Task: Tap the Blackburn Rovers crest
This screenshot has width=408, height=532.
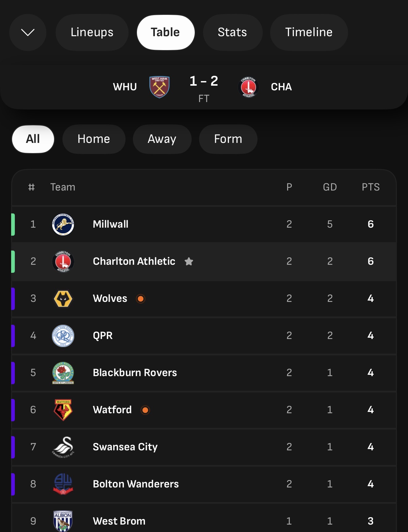Action: [63, 373]
